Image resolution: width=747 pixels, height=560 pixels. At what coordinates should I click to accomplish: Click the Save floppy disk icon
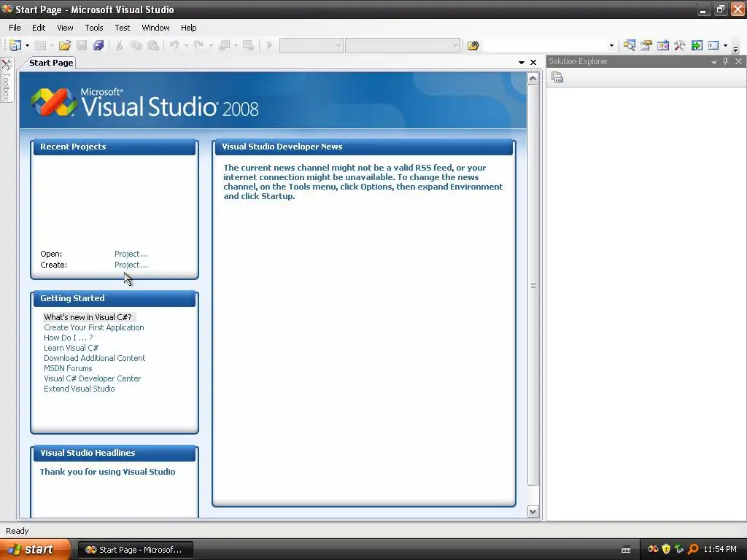[x=82, y=45]
